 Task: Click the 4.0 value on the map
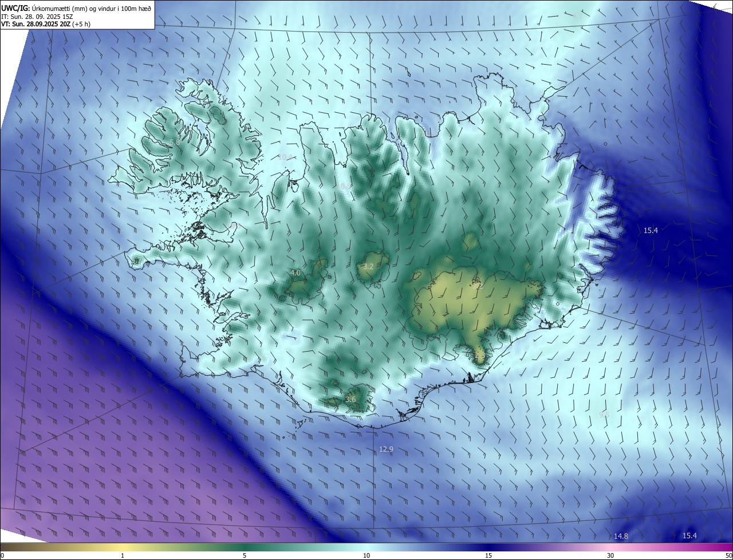tap(295, 273)
